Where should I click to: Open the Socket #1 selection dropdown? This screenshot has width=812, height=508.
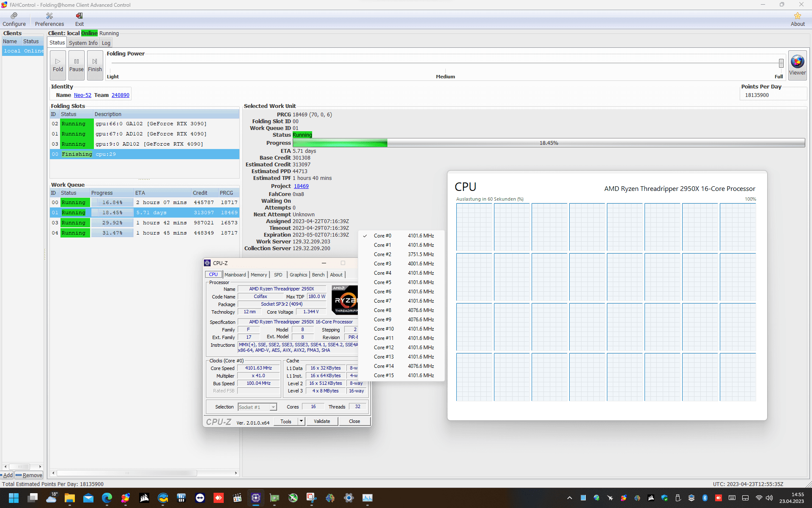[x=257, y=407]
